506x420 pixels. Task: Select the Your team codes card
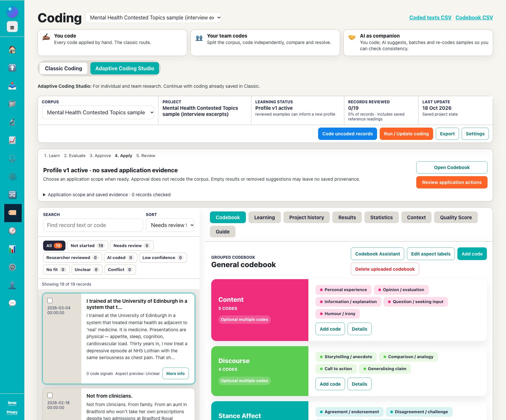265,43
